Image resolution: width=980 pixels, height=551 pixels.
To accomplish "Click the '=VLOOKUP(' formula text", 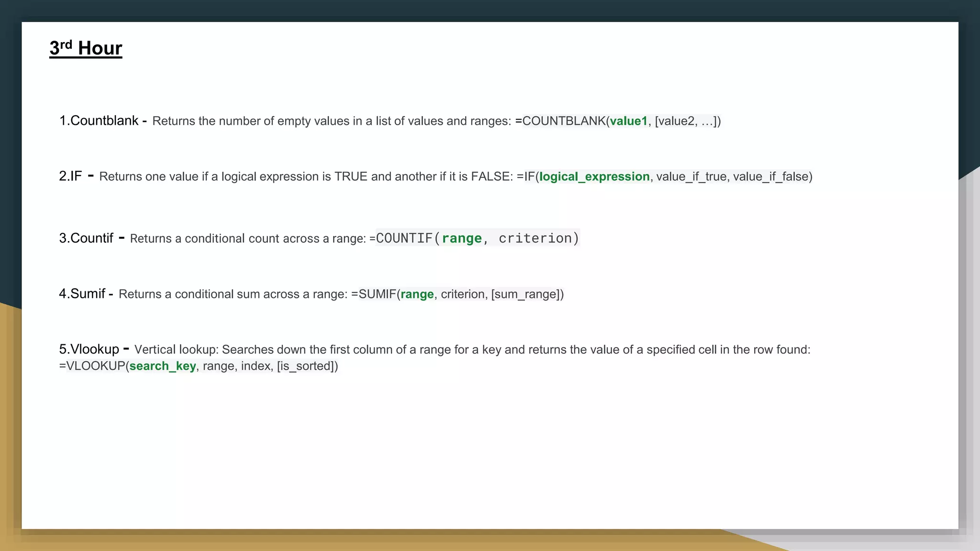I will click(94, 366).
